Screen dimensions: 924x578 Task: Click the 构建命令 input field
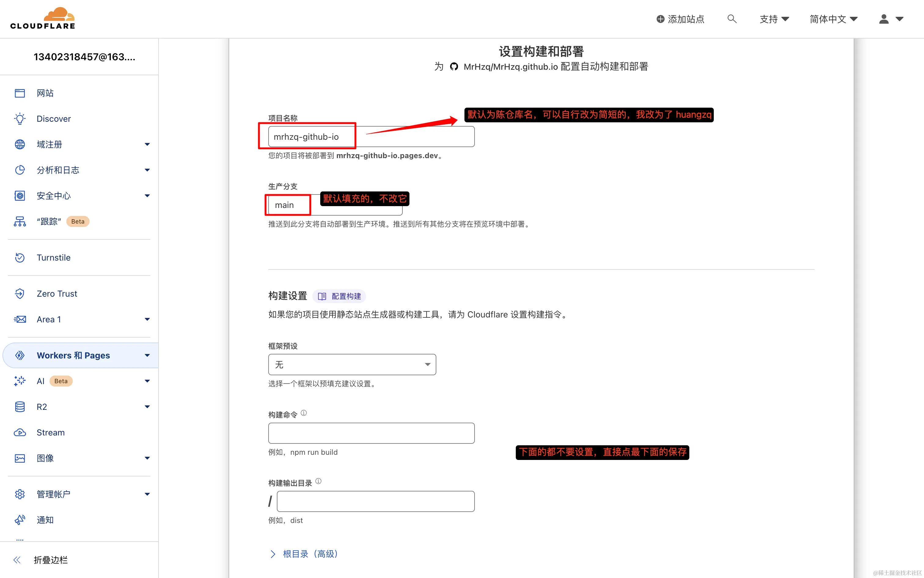click(x=371, y=433)
